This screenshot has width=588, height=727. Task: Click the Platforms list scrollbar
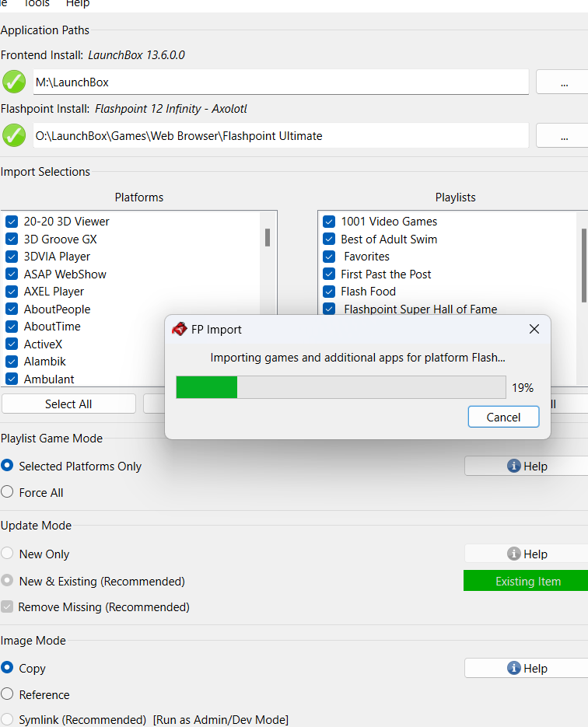(x=268, y=237)
